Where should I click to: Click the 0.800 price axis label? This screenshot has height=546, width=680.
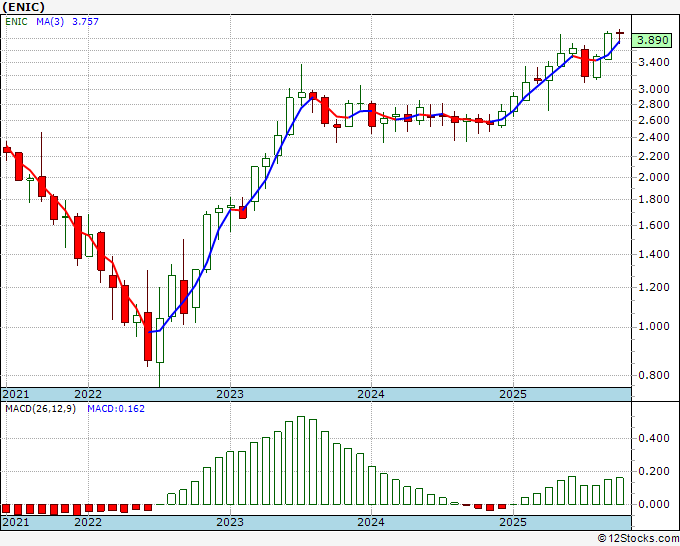pos(654,375)
